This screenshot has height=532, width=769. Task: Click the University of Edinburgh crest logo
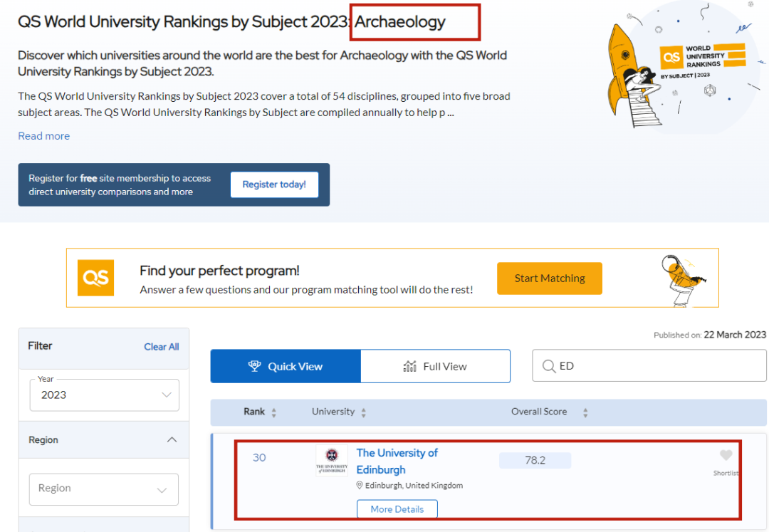(332, 460)
